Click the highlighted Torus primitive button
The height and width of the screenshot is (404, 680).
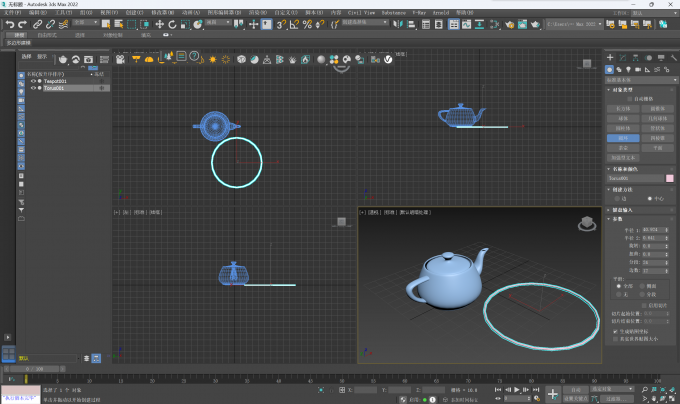tap(623, 138)
